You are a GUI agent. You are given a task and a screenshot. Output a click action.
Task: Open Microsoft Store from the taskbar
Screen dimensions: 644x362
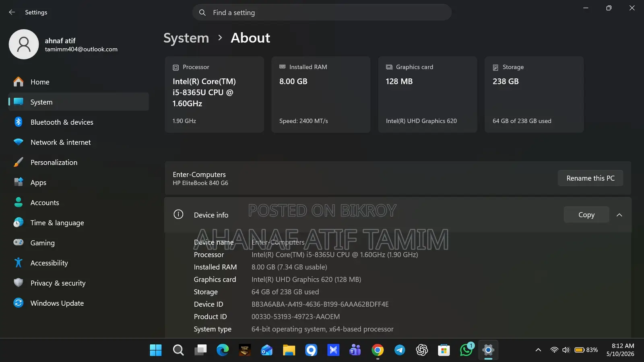444,350
